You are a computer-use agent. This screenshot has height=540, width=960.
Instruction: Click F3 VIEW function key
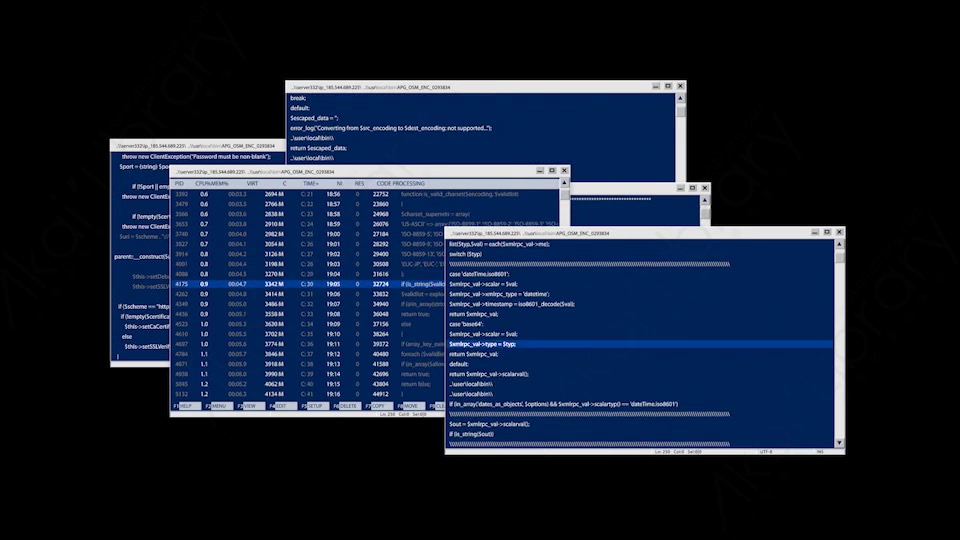(250, 406)
